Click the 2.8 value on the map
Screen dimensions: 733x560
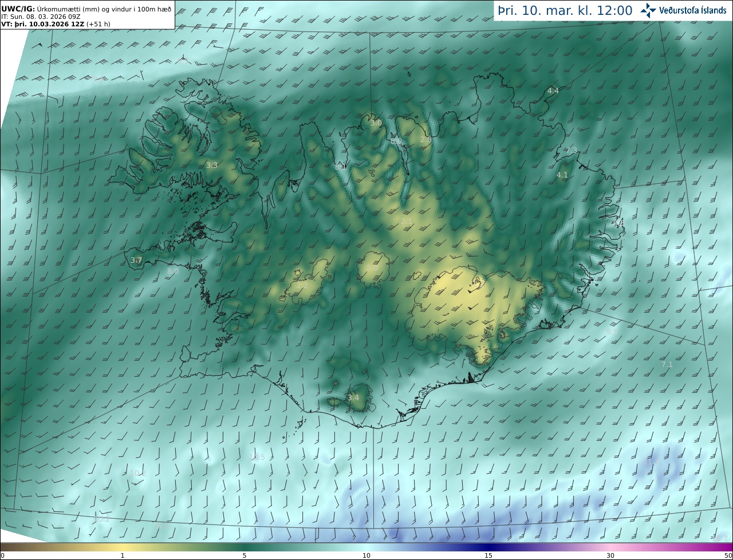426,139
